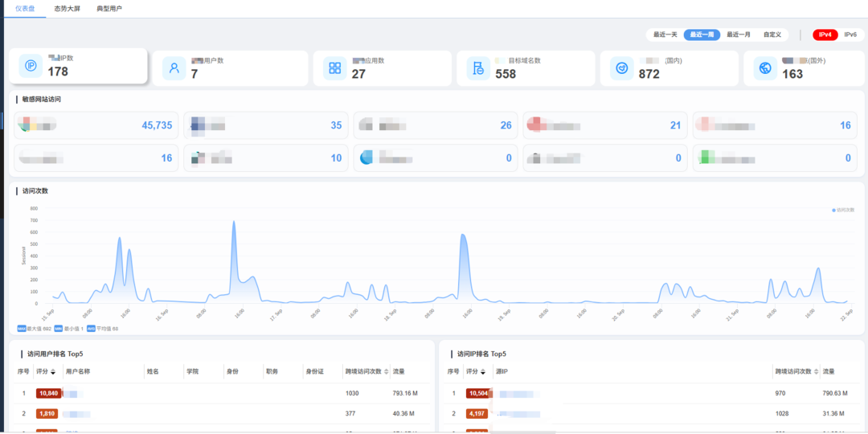Image resolution: width=868 pixels, height=434 pixels.
Task: Click the 1,810 score badge
Action: pos(47,414)
